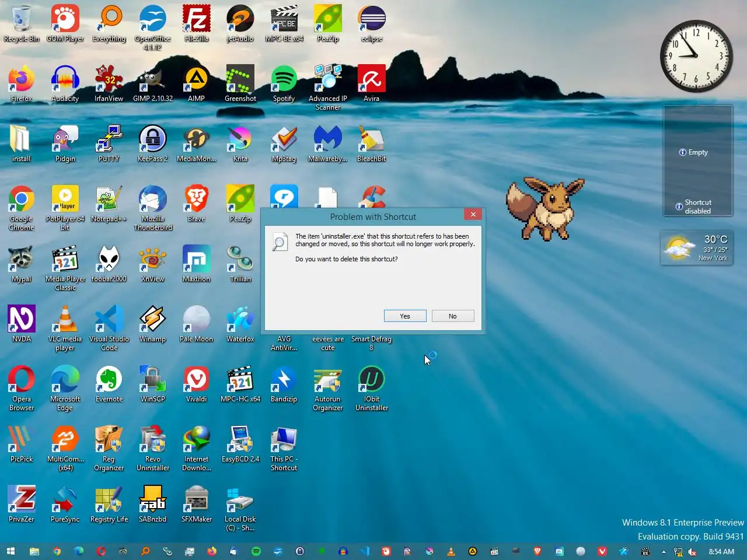
Task: Select the Google Chrome desktop icon
Action: [22, 208]
